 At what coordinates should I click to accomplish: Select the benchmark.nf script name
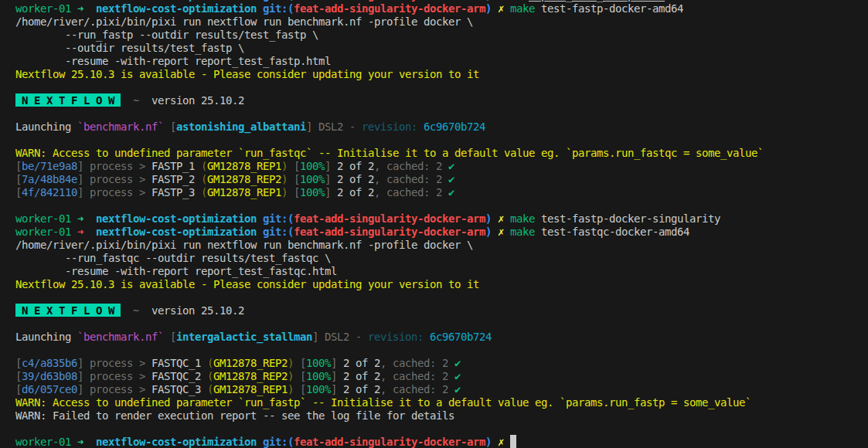(122, 126)
